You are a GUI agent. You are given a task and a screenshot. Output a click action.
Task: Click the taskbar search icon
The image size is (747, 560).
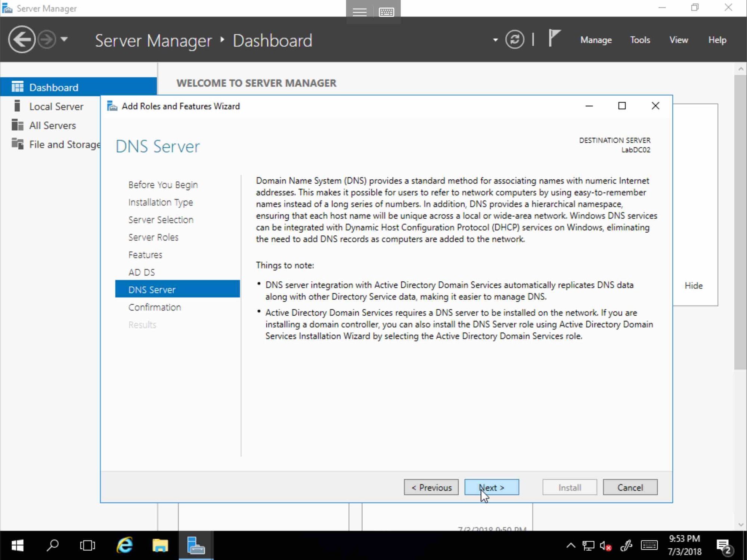coord(52,545)
